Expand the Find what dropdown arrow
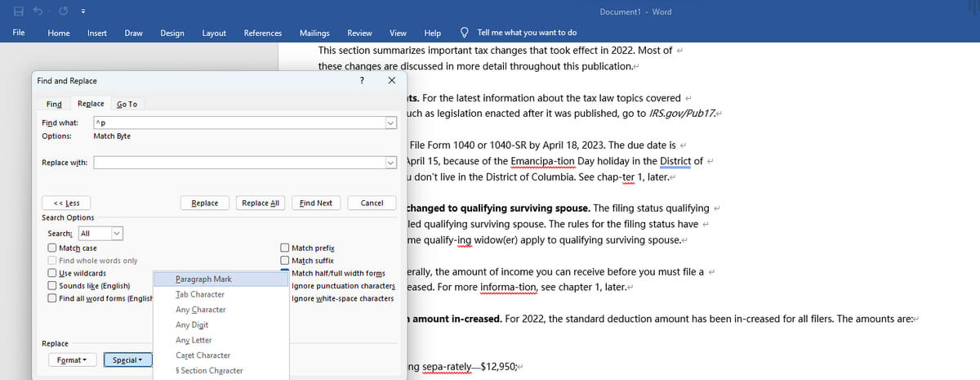The height and width of the screenshot is (380, 980). [x=390, y=123]
